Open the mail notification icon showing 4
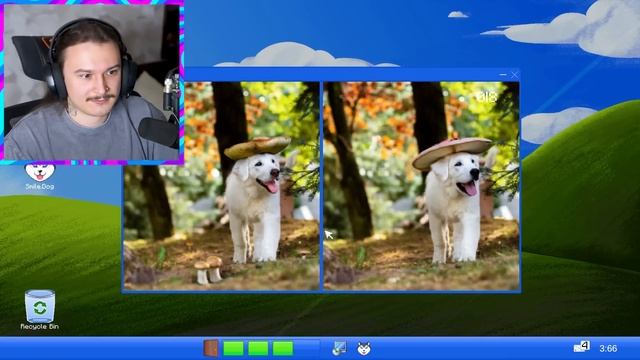 point(582,347)
